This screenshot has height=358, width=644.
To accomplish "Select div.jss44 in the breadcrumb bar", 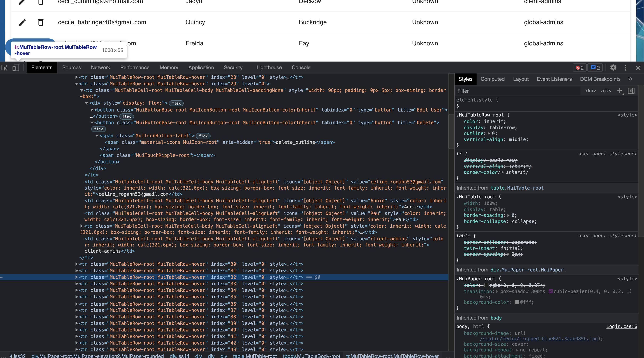I will click(179, 356).
